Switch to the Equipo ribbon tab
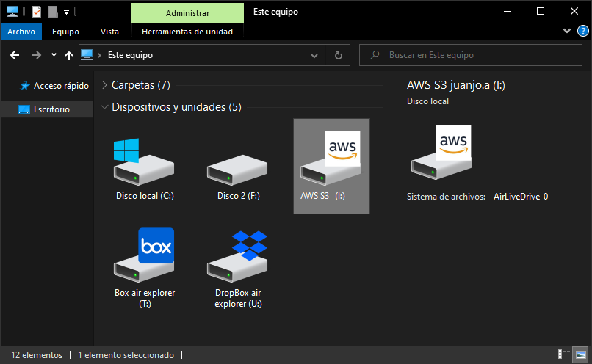This screenshot has width=592, height=364. point(65,32)
